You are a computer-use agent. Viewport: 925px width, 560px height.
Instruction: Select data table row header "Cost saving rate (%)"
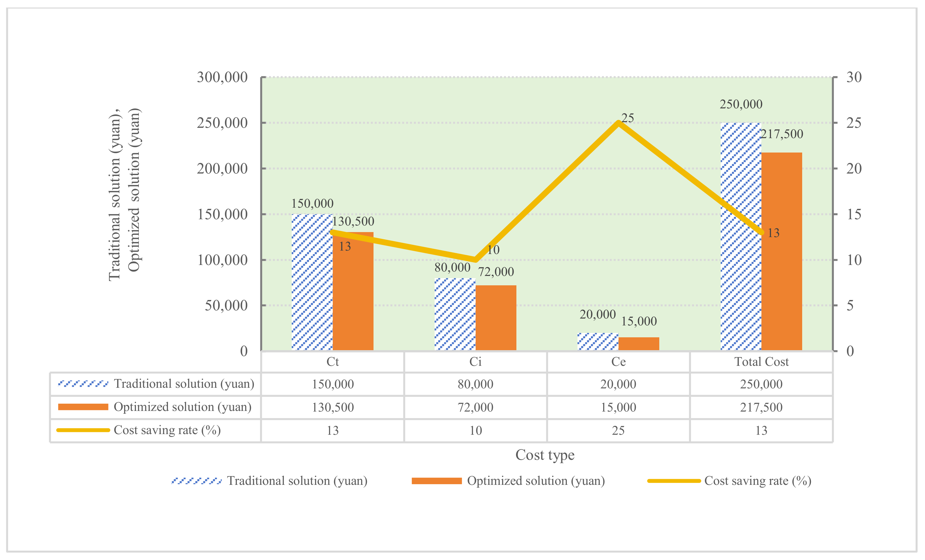tap(167, 430)
